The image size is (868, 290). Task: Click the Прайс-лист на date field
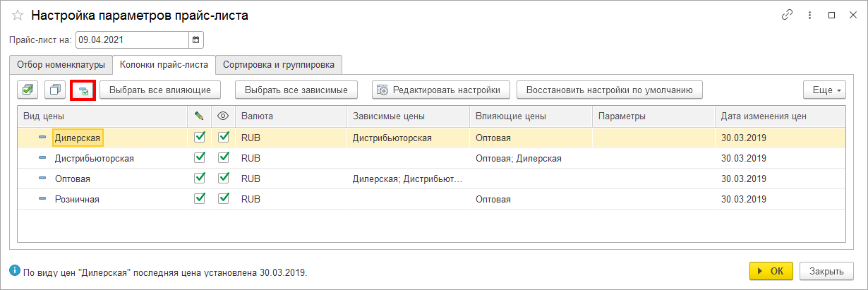coord(131,40)
